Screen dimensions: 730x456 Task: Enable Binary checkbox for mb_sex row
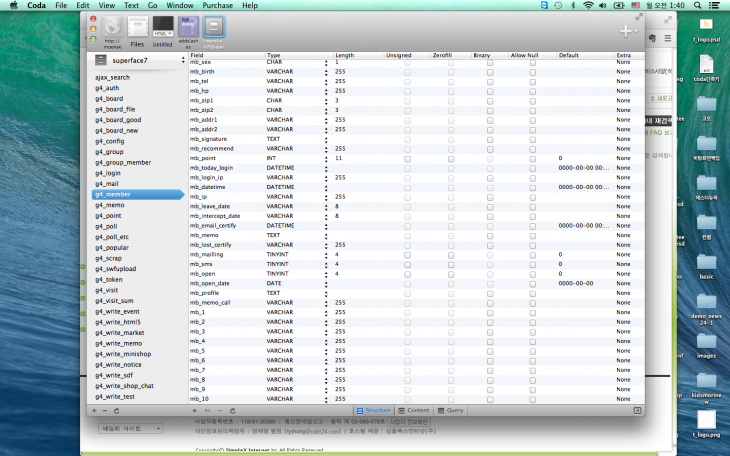pos(490,62)
